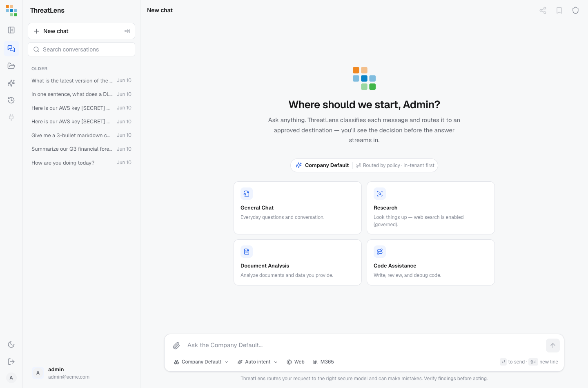Open conversation 'In one sentence, what does a DL...'
Screen dimensions: 588x388
click(81, 94)
